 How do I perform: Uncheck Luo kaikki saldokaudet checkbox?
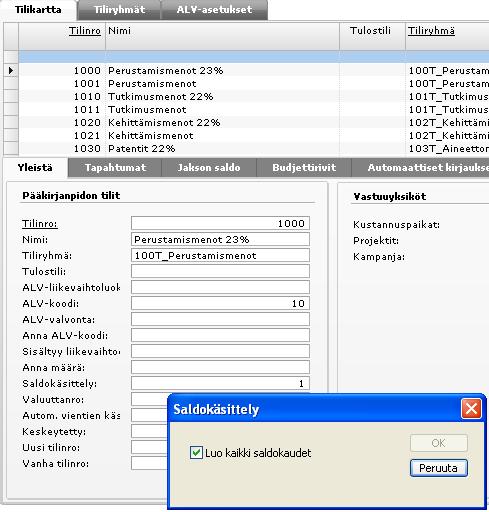coord(196,453)
